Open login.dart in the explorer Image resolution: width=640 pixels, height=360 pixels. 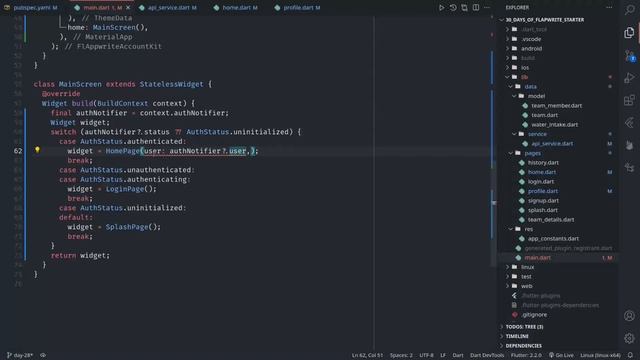(540, 182)
